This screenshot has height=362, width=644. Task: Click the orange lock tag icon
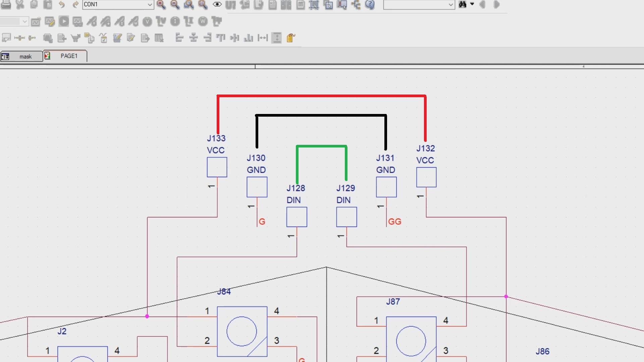pyautogui.click(x=291, y=38)
